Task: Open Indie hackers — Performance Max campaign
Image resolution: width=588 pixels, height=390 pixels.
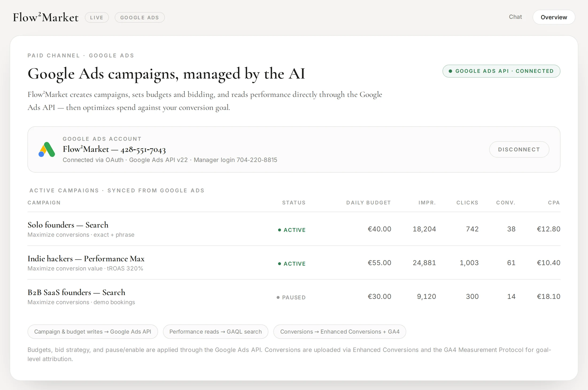Action: (x=86, y=258)
